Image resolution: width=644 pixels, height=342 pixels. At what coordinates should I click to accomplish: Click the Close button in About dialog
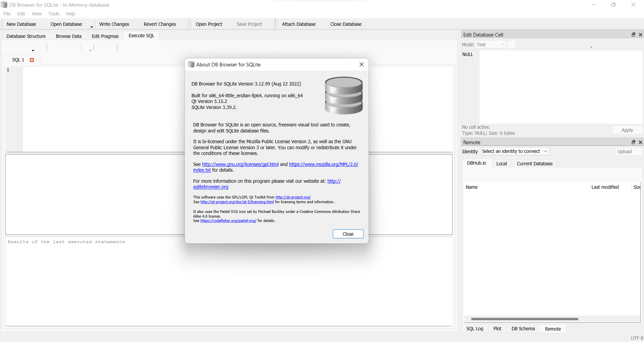coord(348,234)
